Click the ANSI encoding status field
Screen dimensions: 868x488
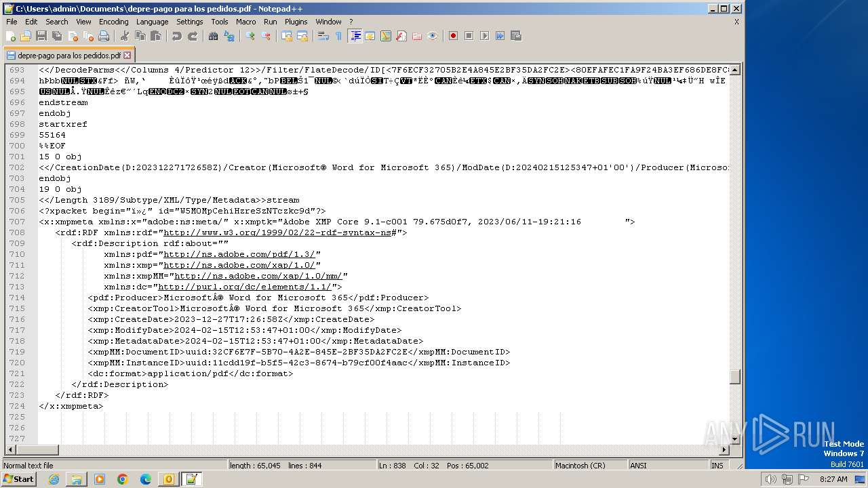click(x=667, y=466)
